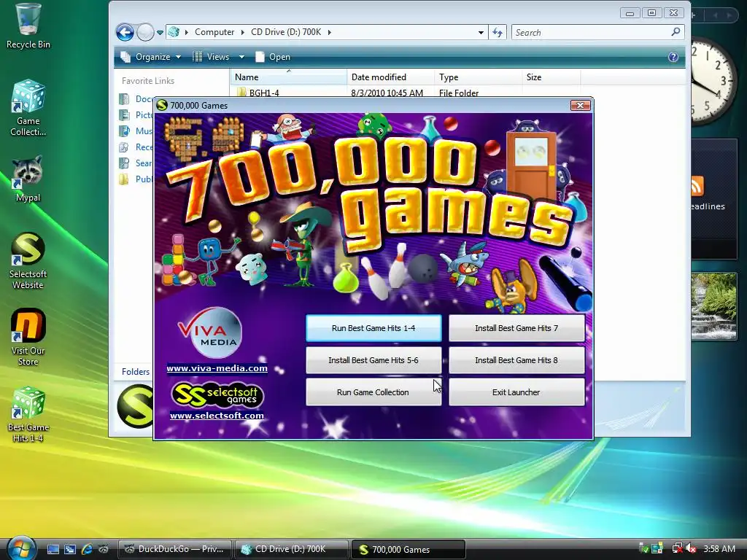The image size is (747, 560).
Task: Click the waterfall slideshow gadget picture
Action: coord(713,306)
